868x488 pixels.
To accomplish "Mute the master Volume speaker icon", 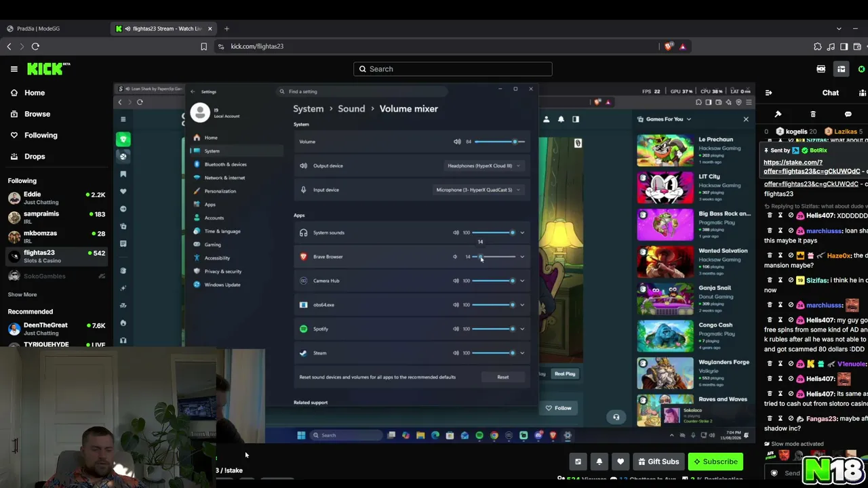I will tap(457, 142).
